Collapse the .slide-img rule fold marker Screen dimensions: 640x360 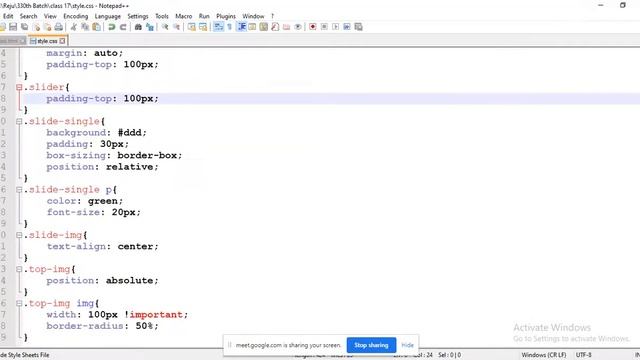coord(19,235)
